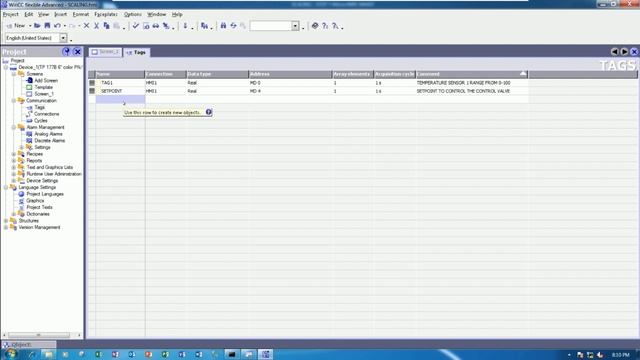The image size is (640, 360).
Task: Open the Options menu
Action: coord(133,14)
